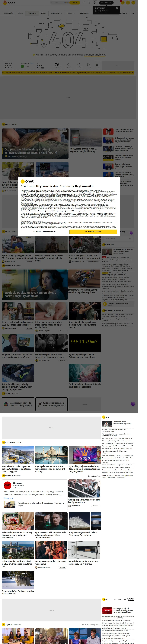Open article Ewolucja podjadania
Screen dimensions: 147x644
point(35,285)
